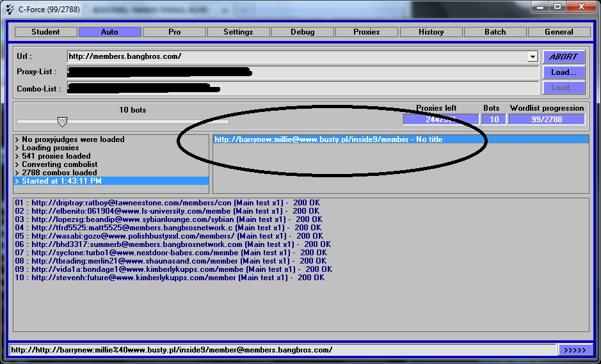Click the Proxies left value box
Screen dimensions: 601x364
[x=441, y=119]
